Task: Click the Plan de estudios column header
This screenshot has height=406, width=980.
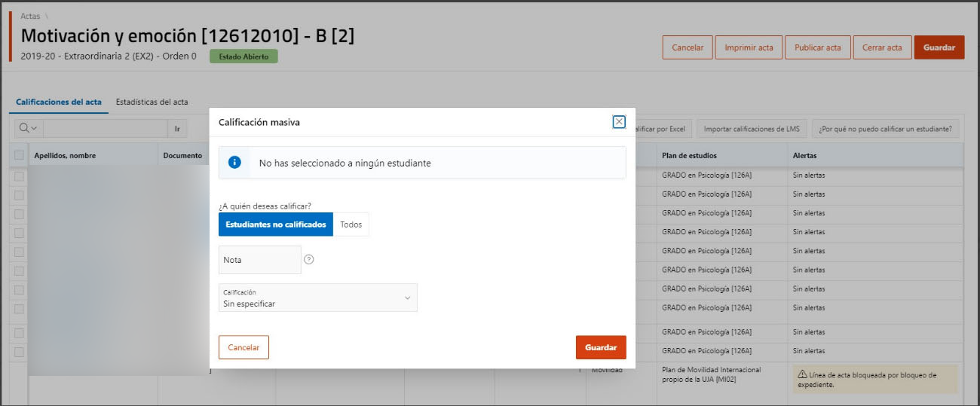Action: 689,156
